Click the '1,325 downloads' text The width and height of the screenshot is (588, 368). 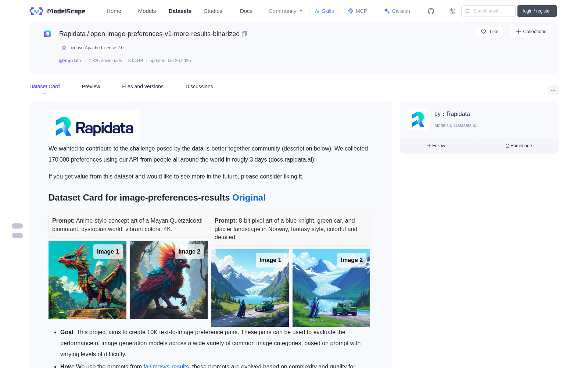[x=105, y=61]
